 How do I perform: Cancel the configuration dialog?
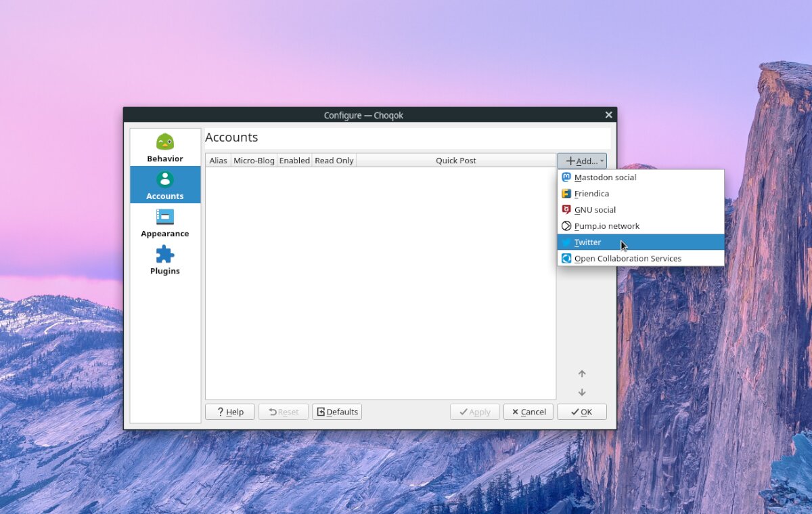point(528,411)
